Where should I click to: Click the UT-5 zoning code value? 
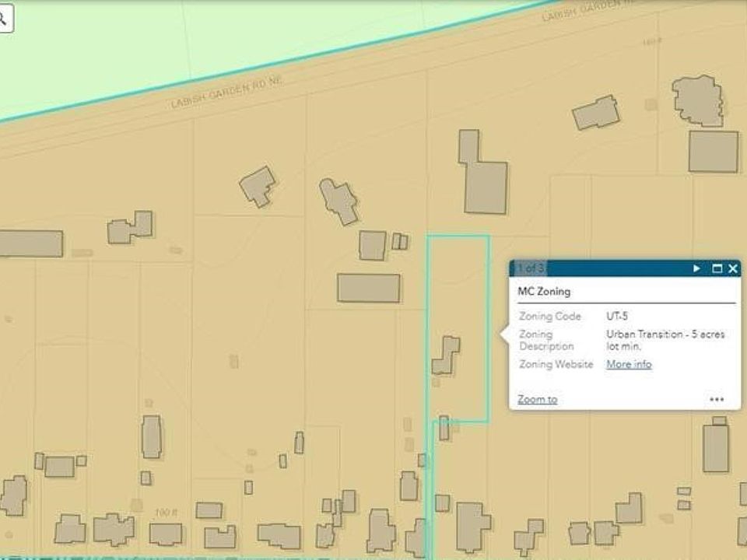tap(617, 317)
